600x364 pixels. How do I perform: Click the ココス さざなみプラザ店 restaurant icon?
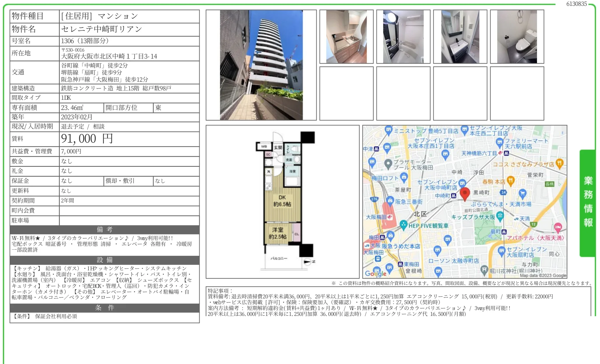point(559,163)
